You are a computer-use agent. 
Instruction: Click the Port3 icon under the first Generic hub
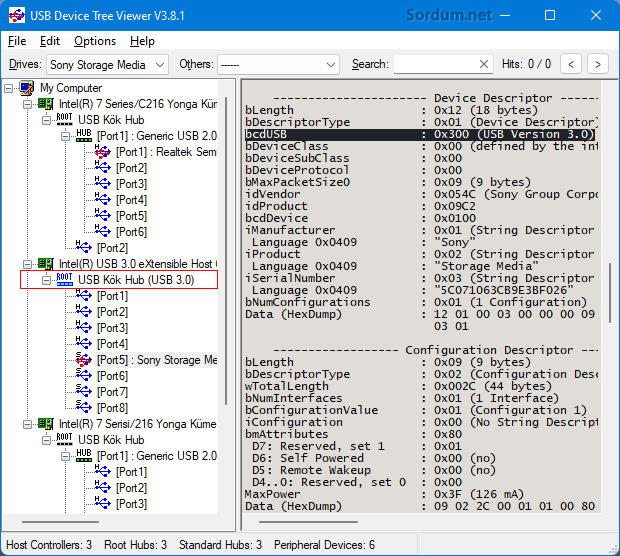103,184
